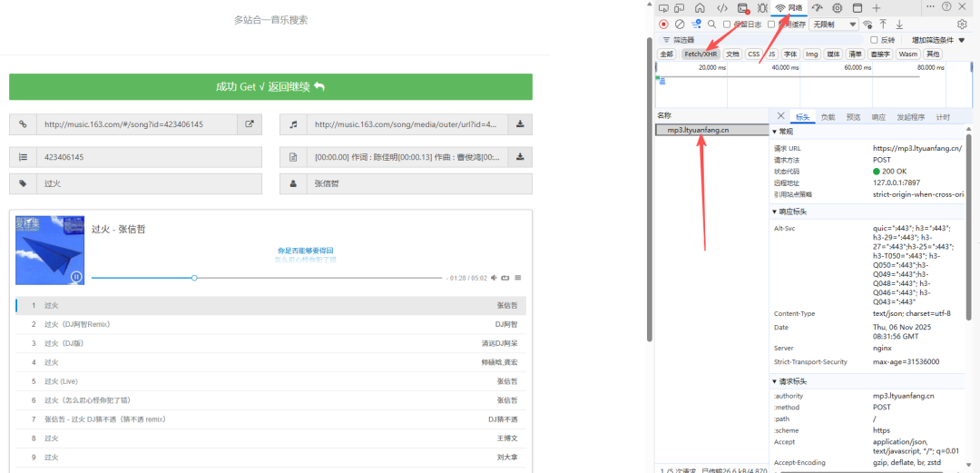Stop recording the network log
The image size is (980, 473).
coord(663,25)
